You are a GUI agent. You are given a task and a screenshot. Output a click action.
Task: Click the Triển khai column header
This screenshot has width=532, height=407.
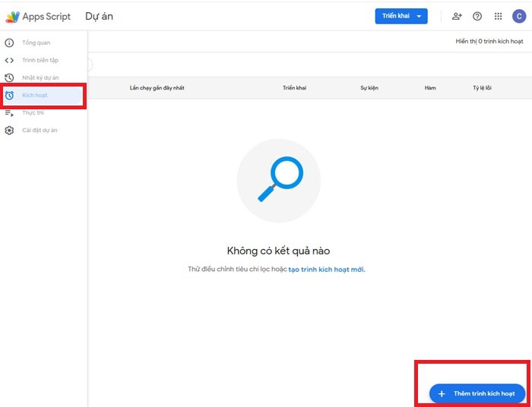(x=293, y=88)
